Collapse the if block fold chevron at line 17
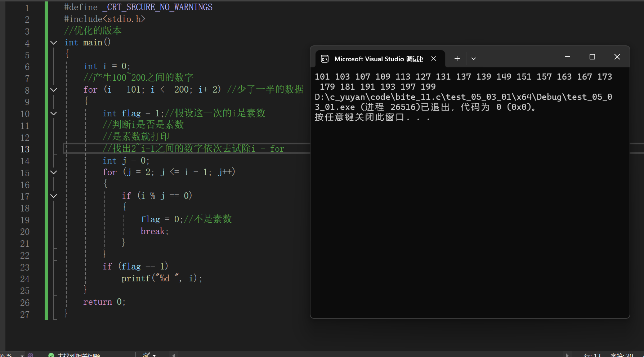The height and width of the screenshot is (357, 644). pyautogui.click(x=53, y=196)
